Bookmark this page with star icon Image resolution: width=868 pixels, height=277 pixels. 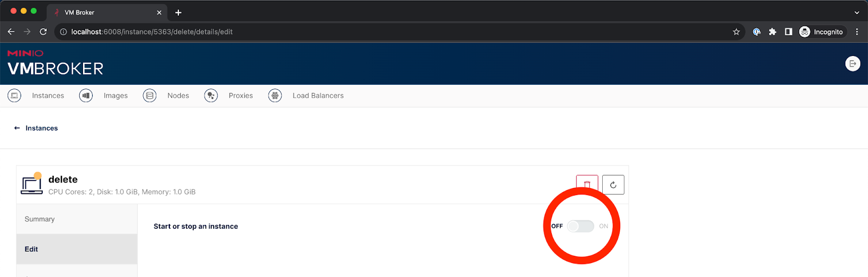[736, 32]
